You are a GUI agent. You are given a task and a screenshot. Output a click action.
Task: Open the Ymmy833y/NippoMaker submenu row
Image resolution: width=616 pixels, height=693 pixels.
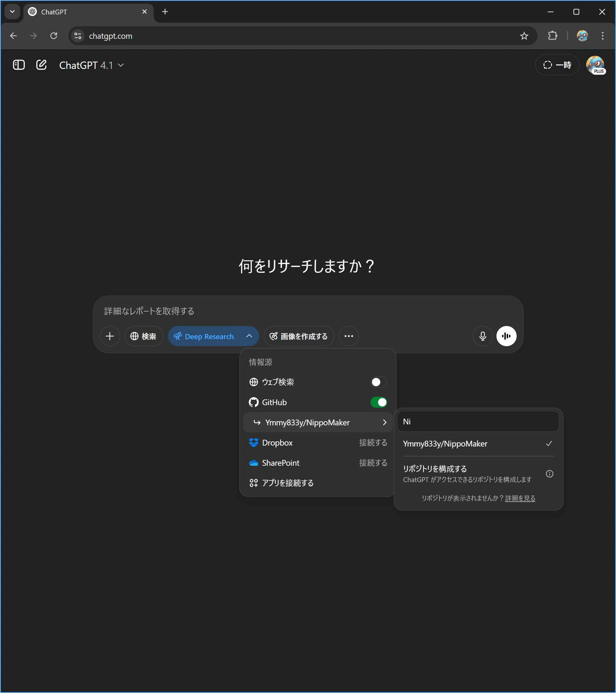click(x=318, y=422)
